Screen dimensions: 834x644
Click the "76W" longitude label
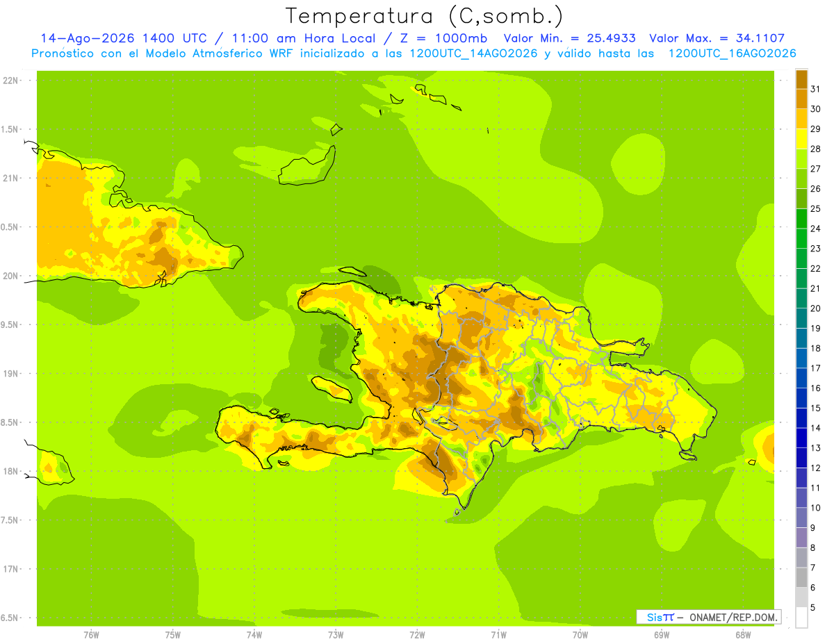point(91,634)
